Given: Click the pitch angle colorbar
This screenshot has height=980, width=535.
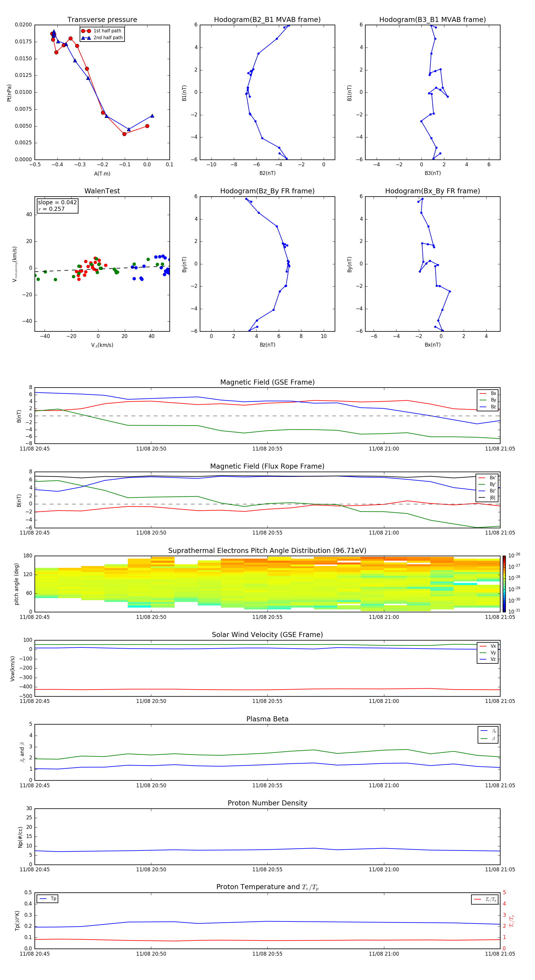Looking at the screenshot, I should click(504, 584).
